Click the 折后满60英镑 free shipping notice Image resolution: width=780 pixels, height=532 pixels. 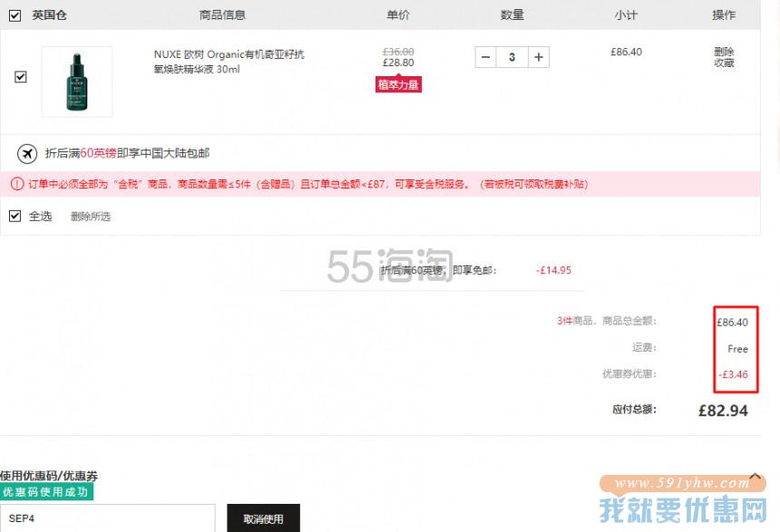tap(127, 153)
